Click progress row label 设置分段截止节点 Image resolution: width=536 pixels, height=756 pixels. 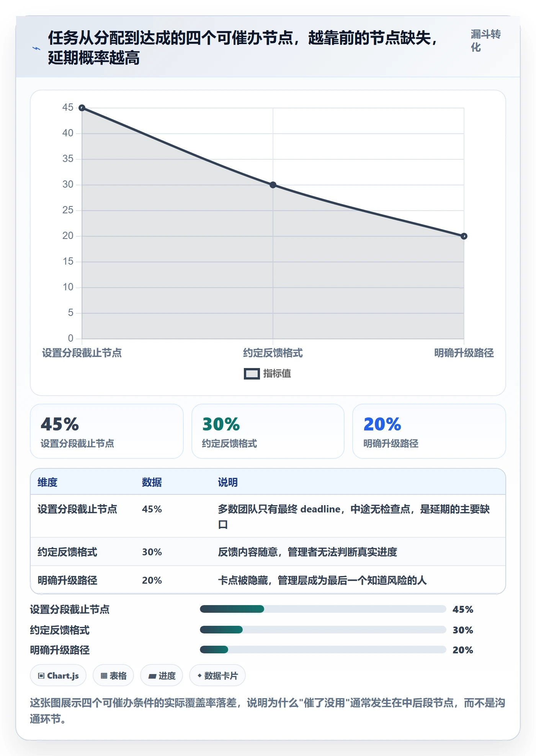point(70,609)
